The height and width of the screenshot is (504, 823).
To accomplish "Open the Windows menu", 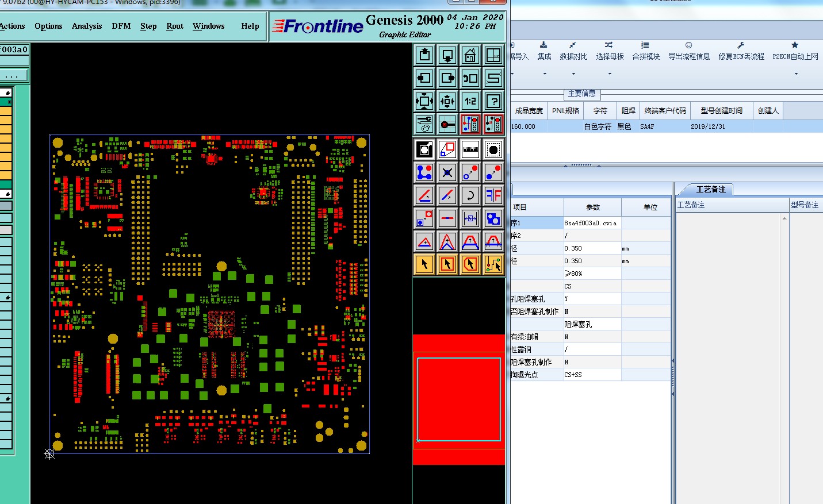I will (209, 26).
